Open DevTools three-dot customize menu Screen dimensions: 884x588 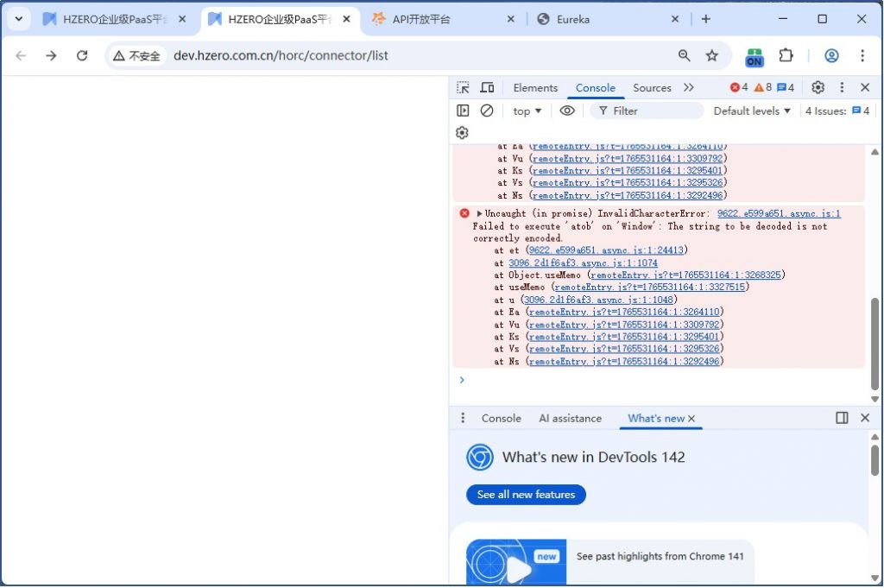click(842, 87)
